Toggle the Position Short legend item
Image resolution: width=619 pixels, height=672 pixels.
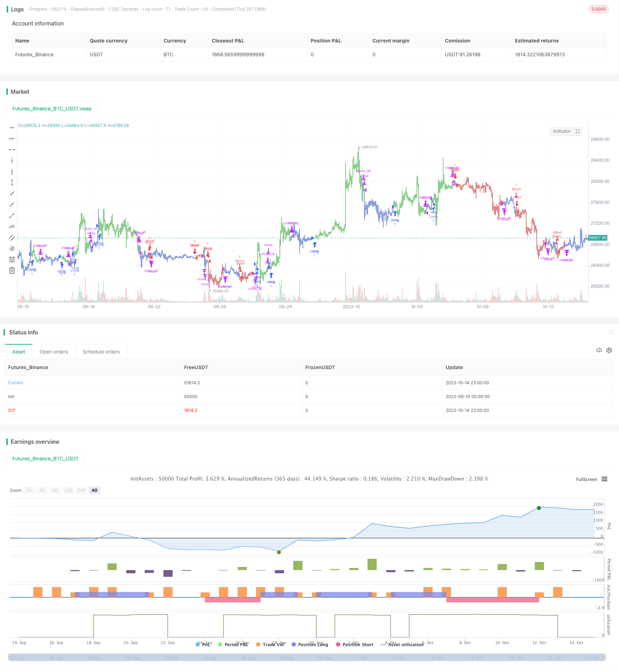pos(354,644)
